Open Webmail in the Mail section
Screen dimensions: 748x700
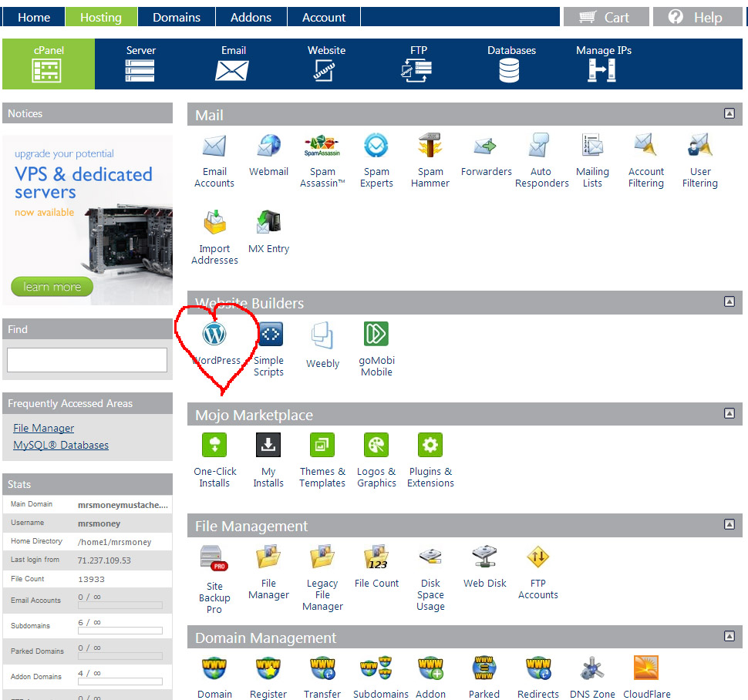point(268,146)
